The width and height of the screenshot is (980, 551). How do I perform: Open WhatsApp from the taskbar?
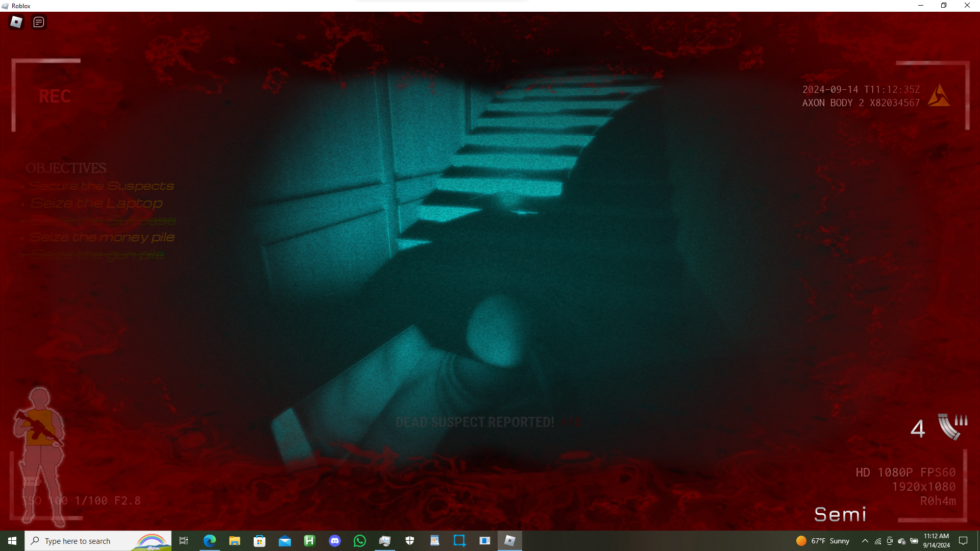point(360,541)
